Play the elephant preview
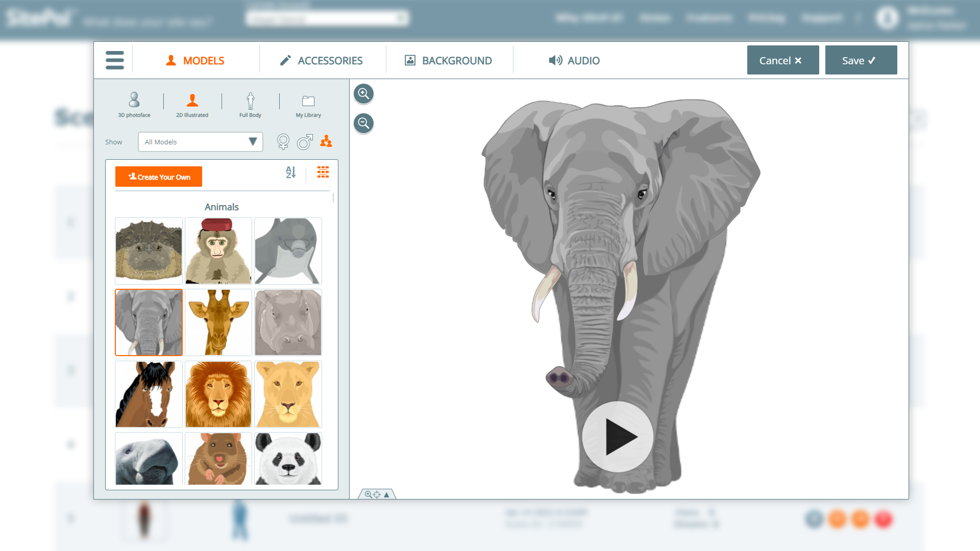980x551 pixels. tap(618, 437)
